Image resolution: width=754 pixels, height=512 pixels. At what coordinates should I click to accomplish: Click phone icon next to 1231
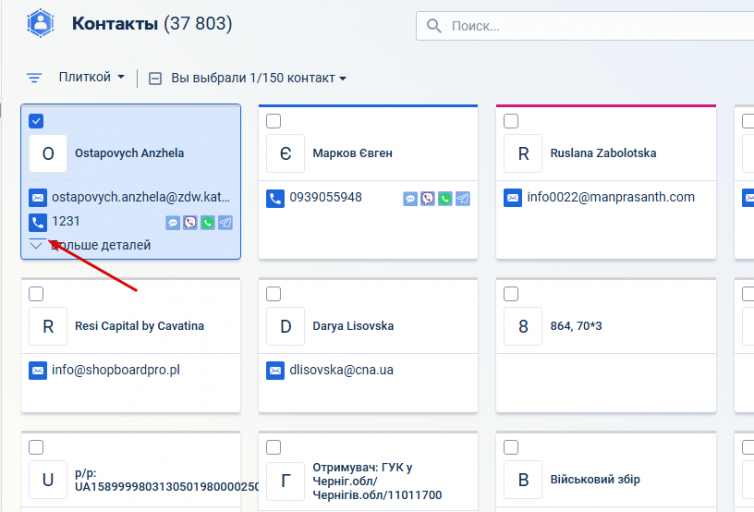pos(38,222)
